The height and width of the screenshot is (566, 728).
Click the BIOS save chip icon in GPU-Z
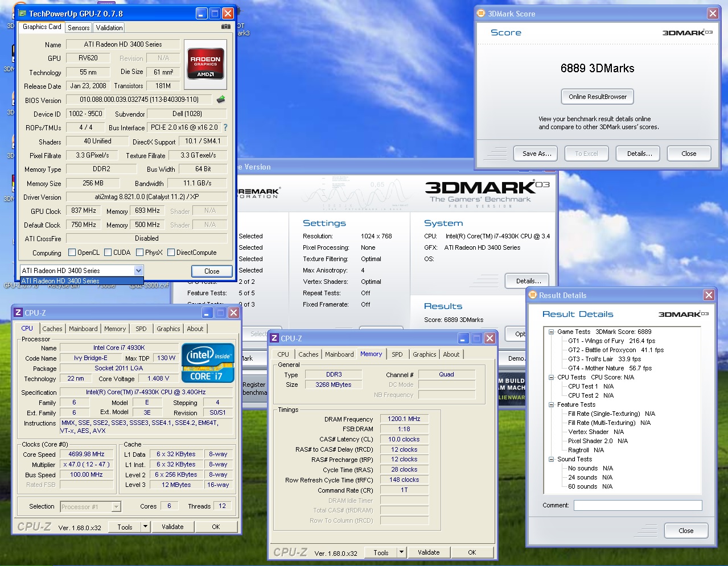(221, 100)
